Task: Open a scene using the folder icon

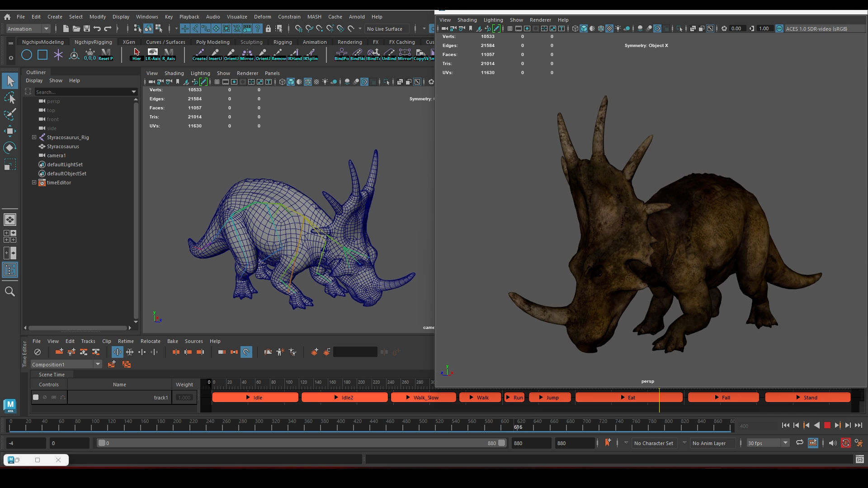Action: pyautogui.click(x=76, y=28)
